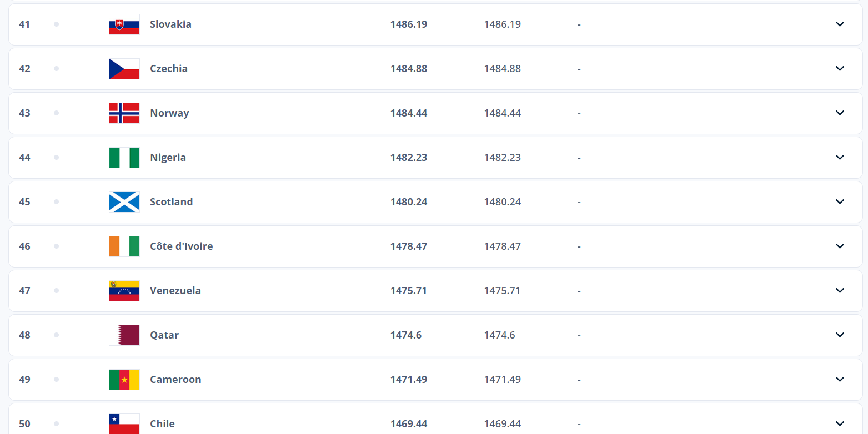
Task: Click the Czechia flag icon
Action: 124,69
